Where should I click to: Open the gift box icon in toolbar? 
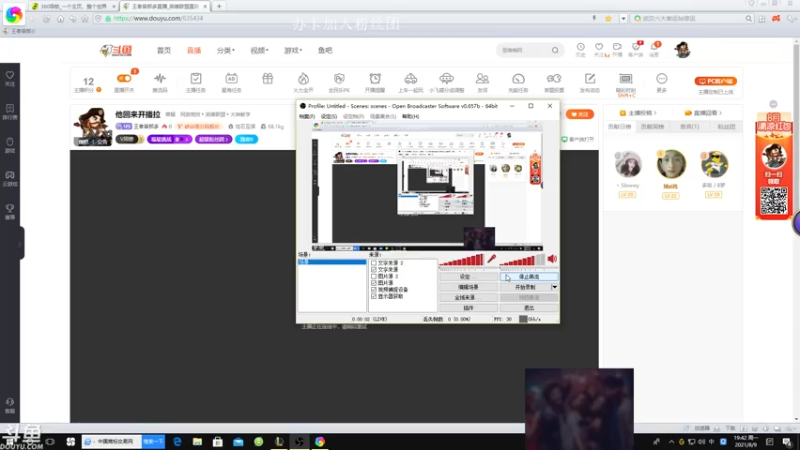pos(267,79)
